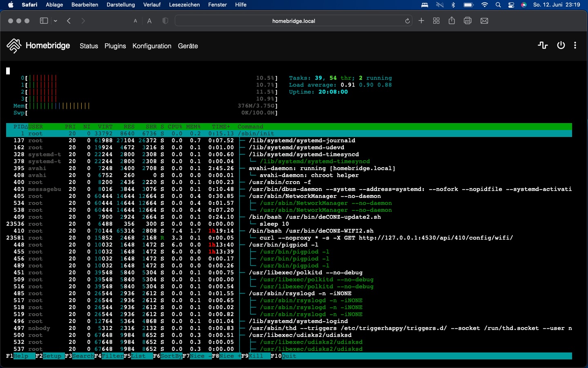The image size is (588, 368).
Task: Click the Share icon in Safari toolbar
Action: 452,21
